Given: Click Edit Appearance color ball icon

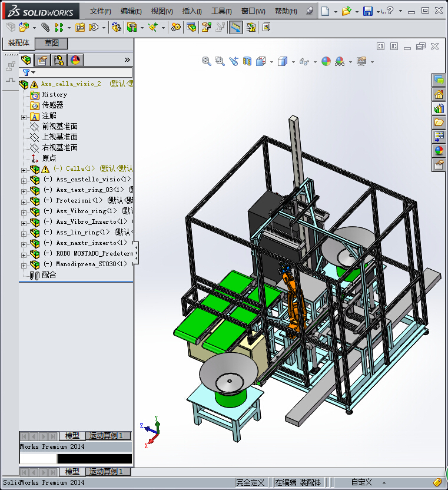Looking at the screenshot, I should point(326,61).
